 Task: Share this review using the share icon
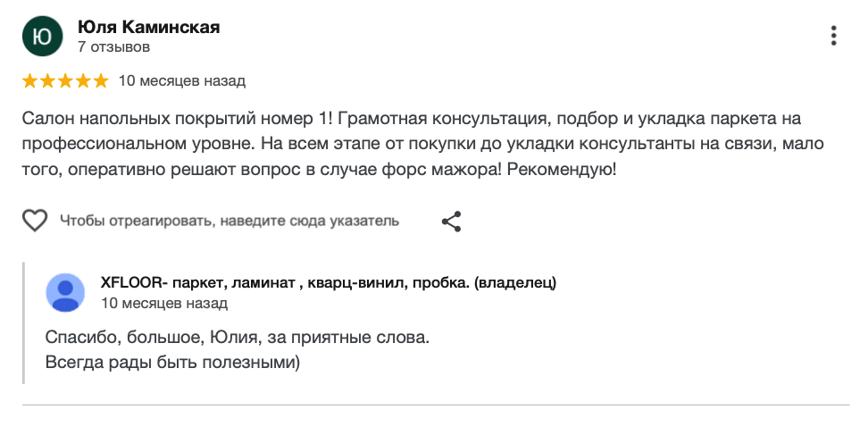pyautogui.click(x=452, y=221)
